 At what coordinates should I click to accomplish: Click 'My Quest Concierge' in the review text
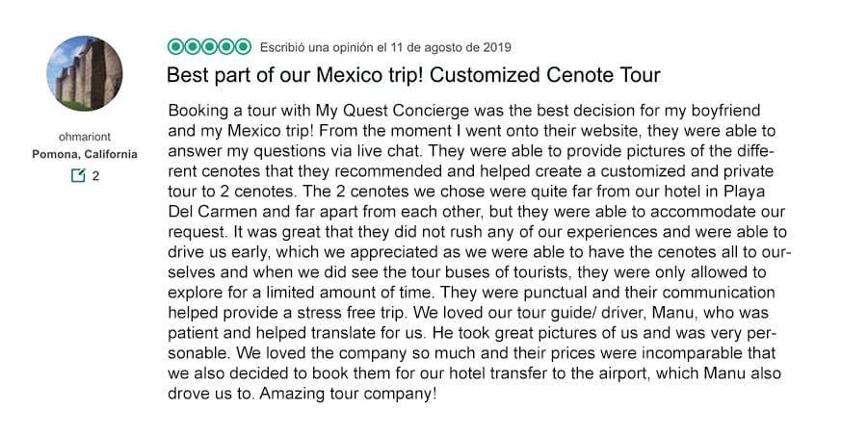(392, 111)
